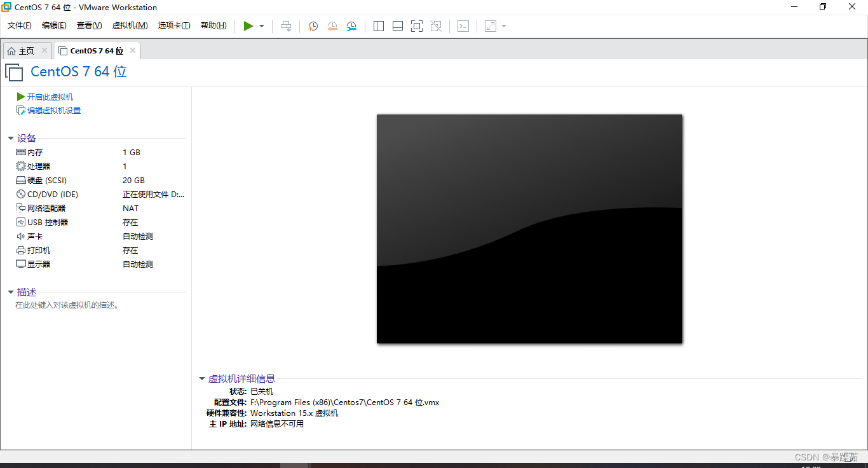The height and width of the screenshot is (468, 868).
Task: Click the green power-on toolbar icon
Action: (x=248, y=26)
